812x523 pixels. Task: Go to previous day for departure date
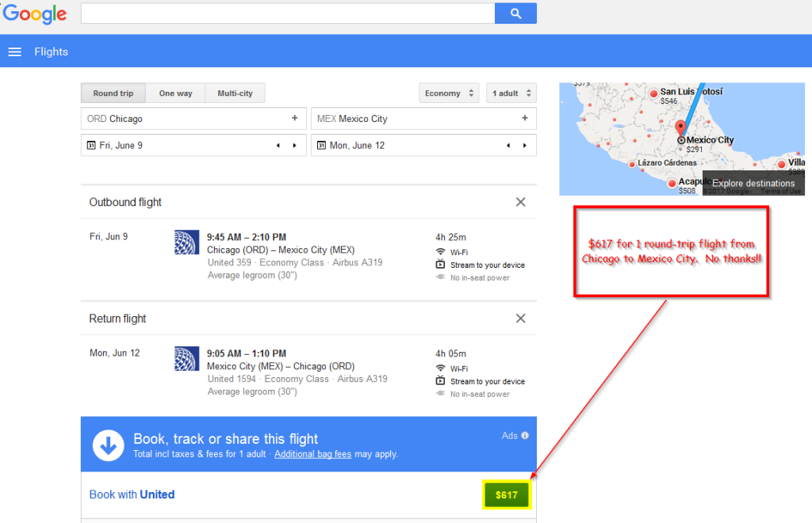pos(278,145)
